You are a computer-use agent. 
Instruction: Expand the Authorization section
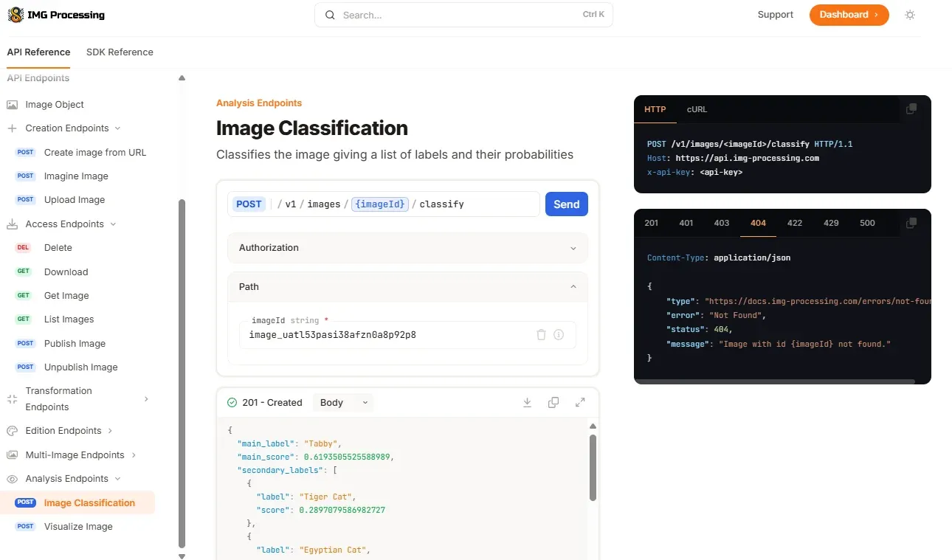point(407,248)
